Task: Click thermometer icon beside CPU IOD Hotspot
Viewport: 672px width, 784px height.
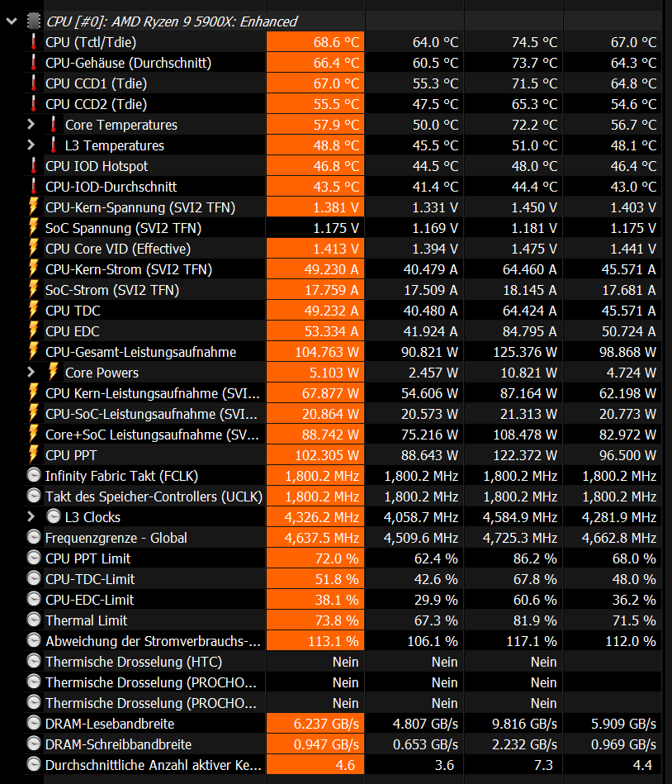Action: click(x=34, y=166)
